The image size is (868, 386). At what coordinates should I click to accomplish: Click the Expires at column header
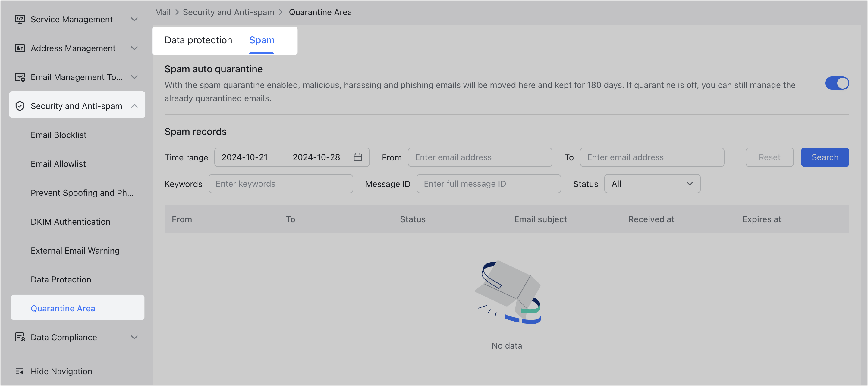[762, 219]
